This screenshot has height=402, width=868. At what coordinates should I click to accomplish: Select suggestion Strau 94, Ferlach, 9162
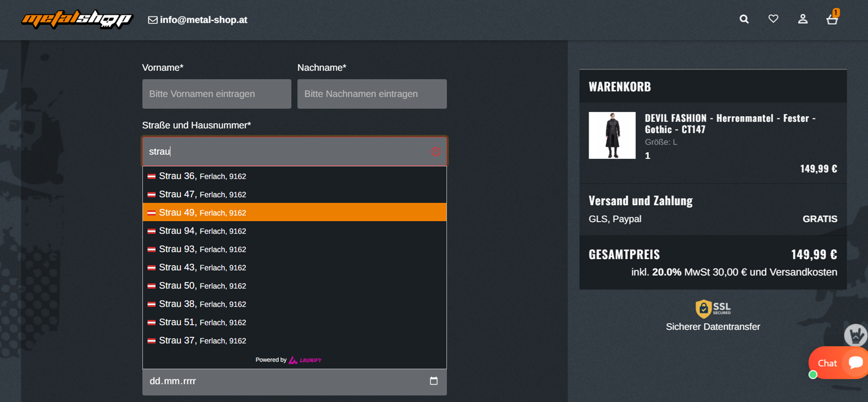[295, 231]
